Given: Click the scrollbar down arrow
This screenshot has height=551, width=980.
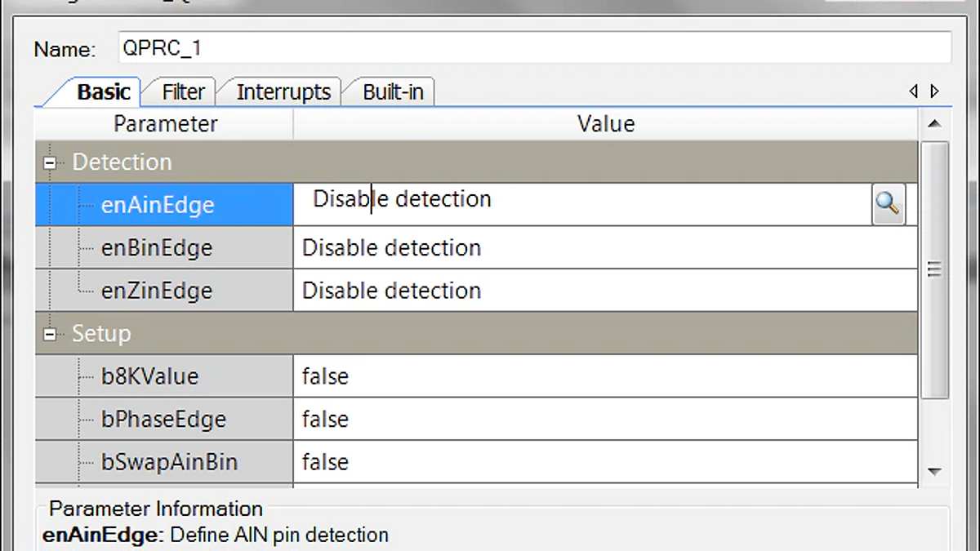Looking at the screenshot, I should click(935, 471).
